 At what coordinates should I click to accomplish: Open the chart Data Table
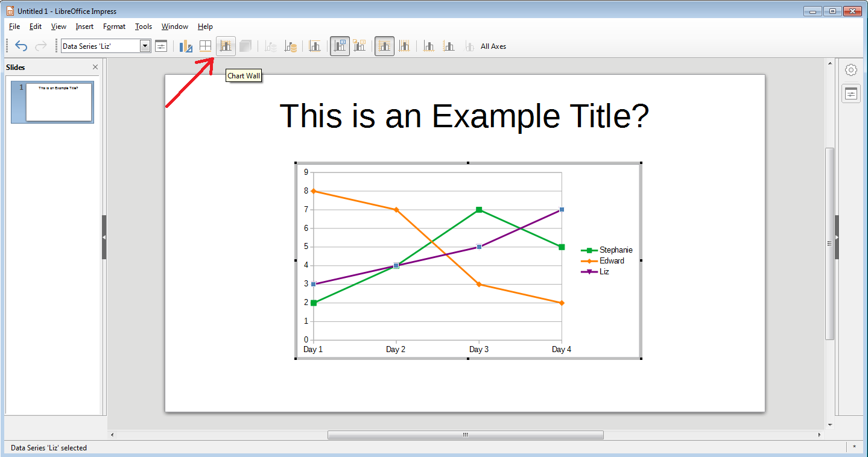205,46
